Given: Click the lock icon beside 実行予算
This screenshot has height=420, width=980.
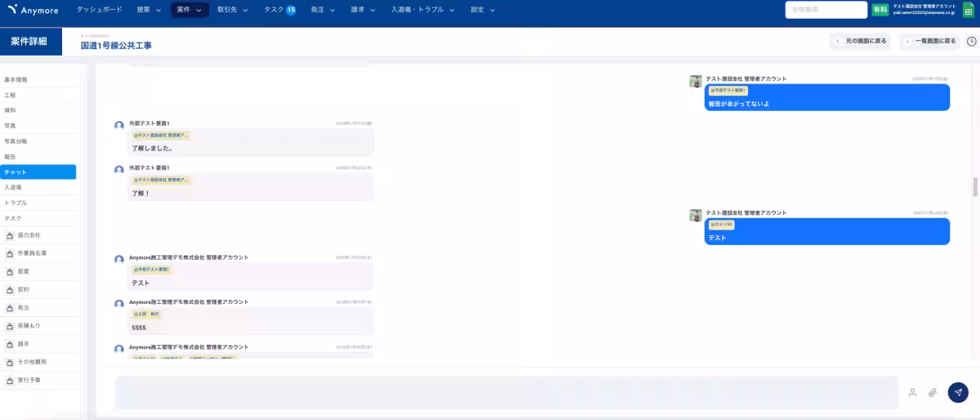Looking at the screenshot, I should (10, 380).
